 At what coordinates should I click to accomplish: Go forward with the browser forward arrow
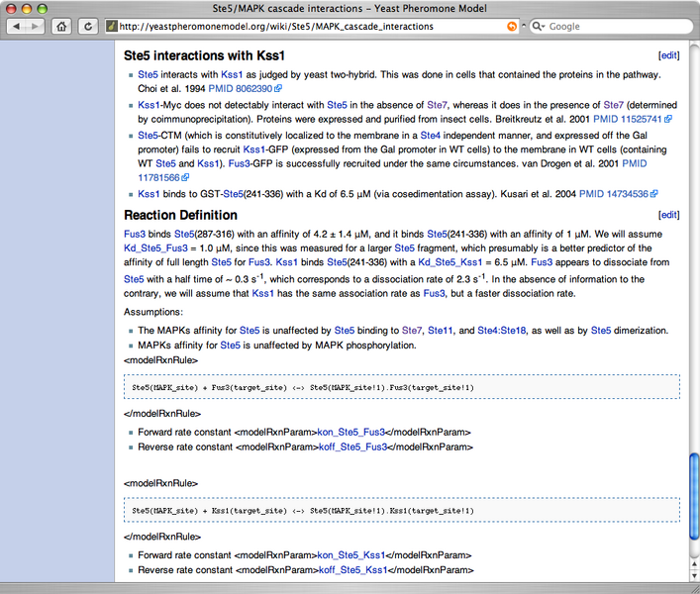pyautogui.click(x=36, y=27)
